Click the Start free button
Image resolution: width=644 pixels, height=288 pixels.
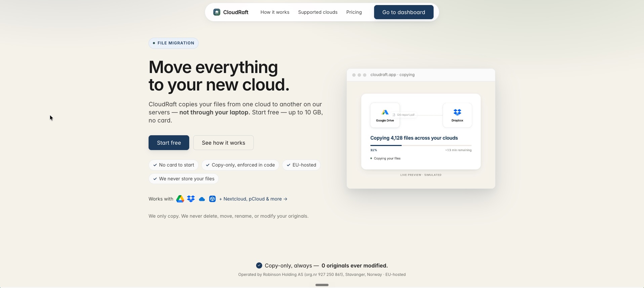pyautogui.click(x=169, y=143)
